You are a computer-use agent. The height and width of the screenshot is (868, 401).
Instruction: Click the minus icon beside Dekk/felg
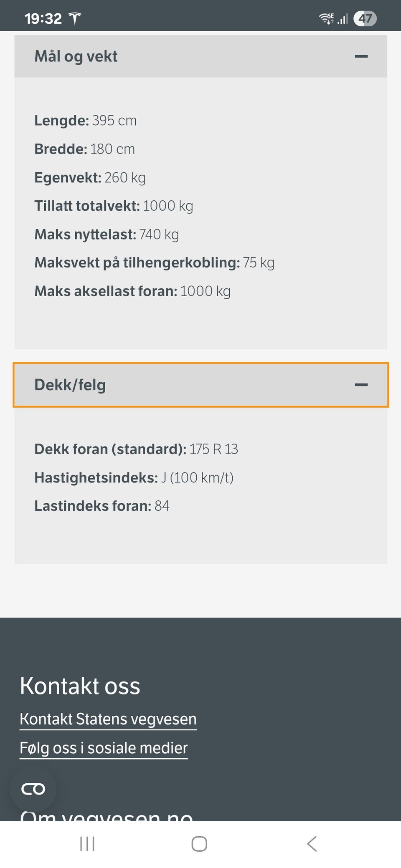tap(361, 385)
